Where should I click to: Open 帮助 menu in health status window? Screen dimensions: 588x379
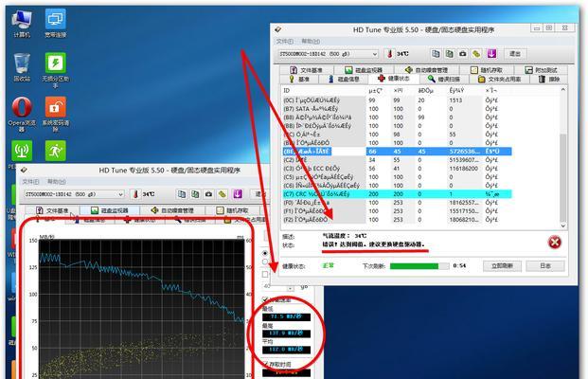click(311, 42)
